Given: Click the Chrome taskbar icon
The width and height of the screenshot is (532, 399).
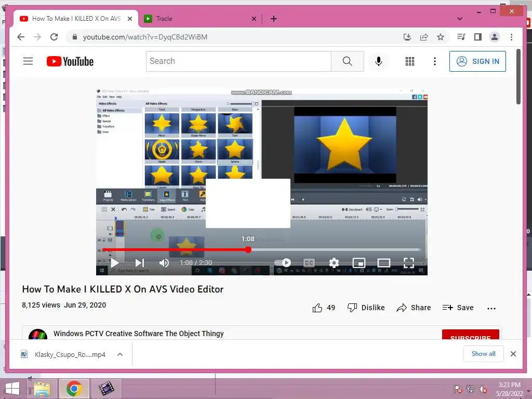Looking at the screenshot, I should [74, 389].
